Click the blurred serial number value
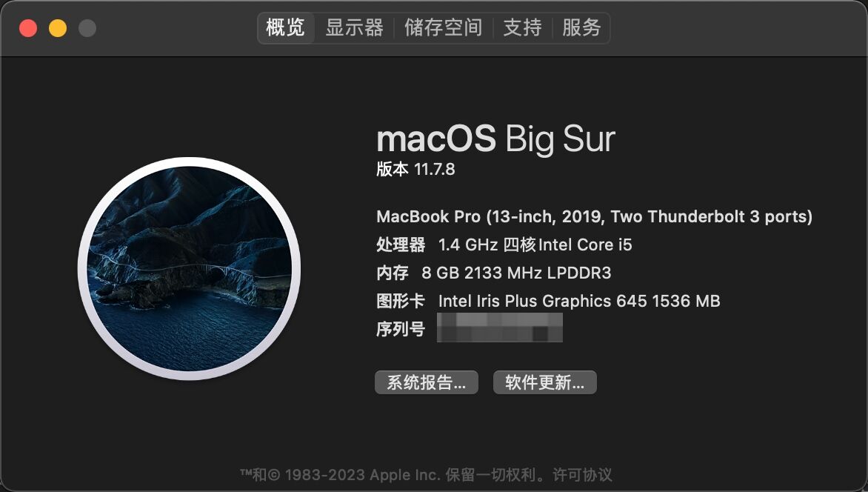 (x=500, y=328)
